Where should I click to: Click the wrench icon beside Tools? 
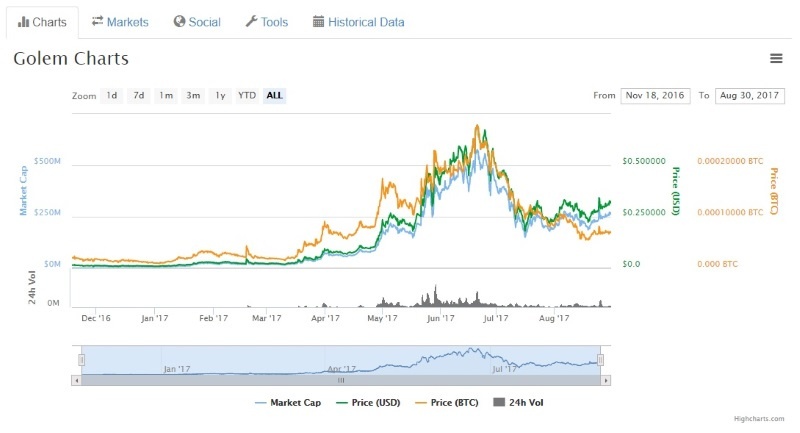(252, 21)
